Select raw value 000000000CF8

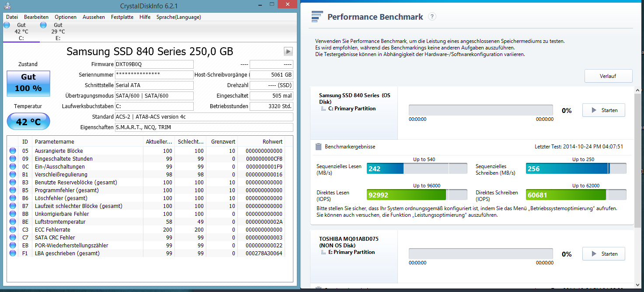coord(264,159)
